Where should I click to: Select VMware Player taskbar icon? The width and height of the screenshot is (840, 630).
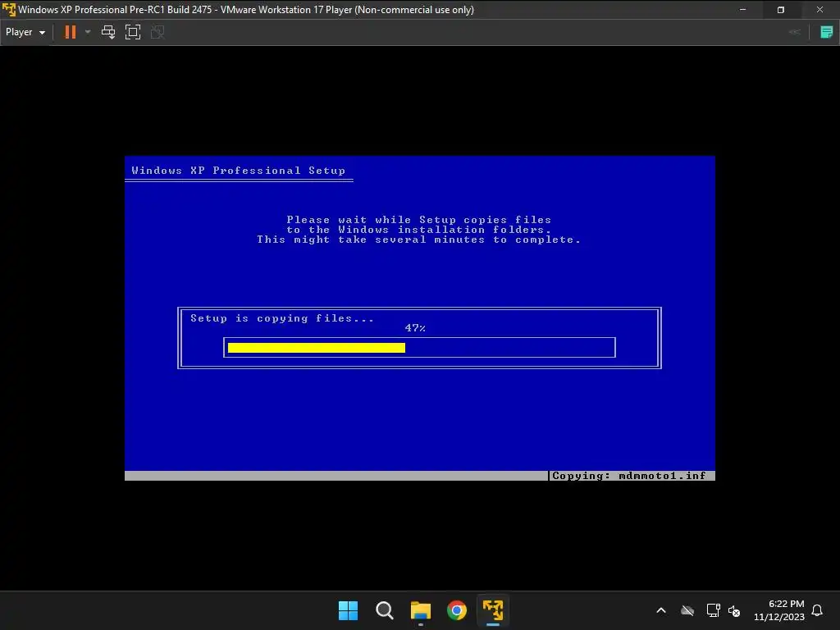point(493,610)
